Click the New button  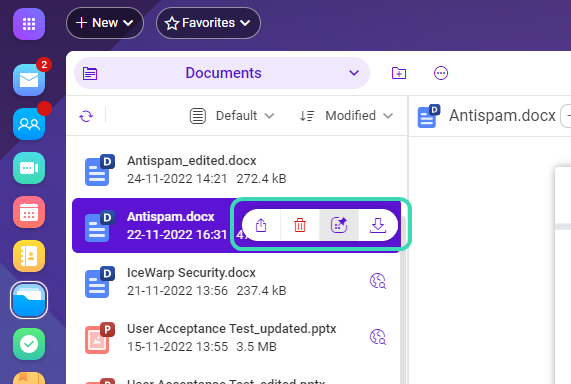[x=105, y=23]
